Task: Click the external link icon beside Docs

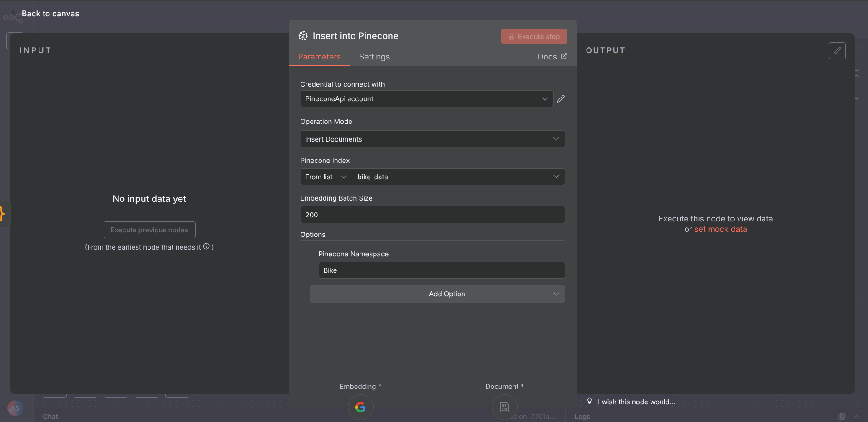Action: coord(564,56)
